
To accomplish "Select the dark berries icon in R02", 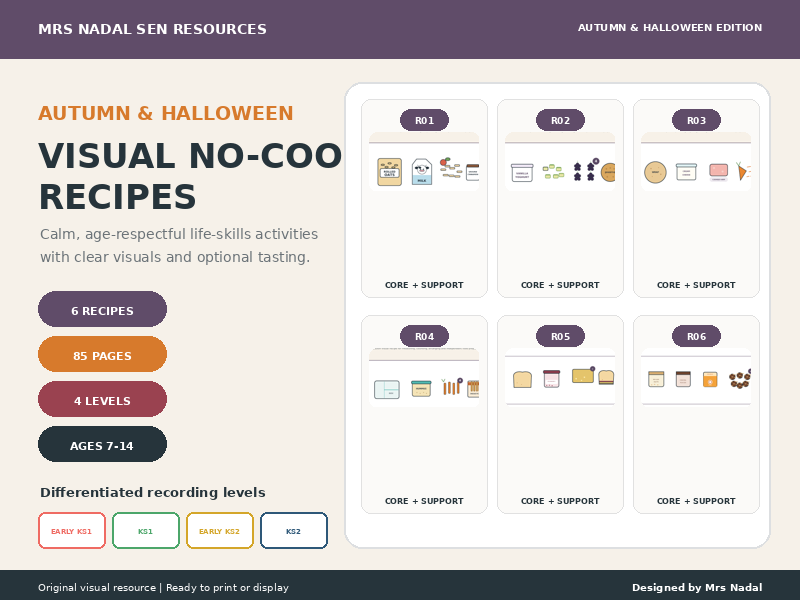I will (585, 171).
